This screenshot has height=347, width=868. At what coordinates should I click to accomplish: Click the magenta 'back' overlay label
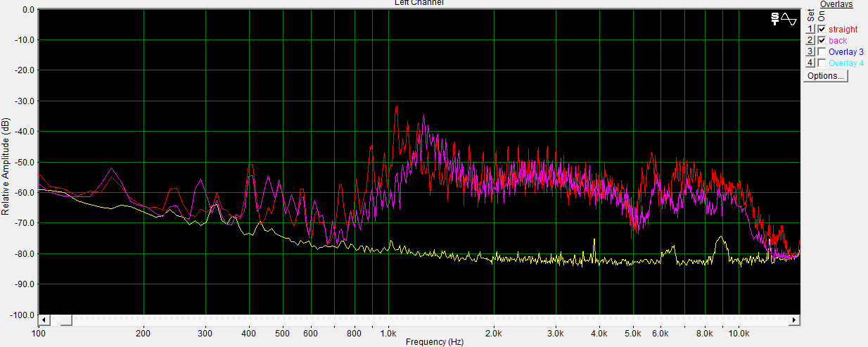(838, 41)
